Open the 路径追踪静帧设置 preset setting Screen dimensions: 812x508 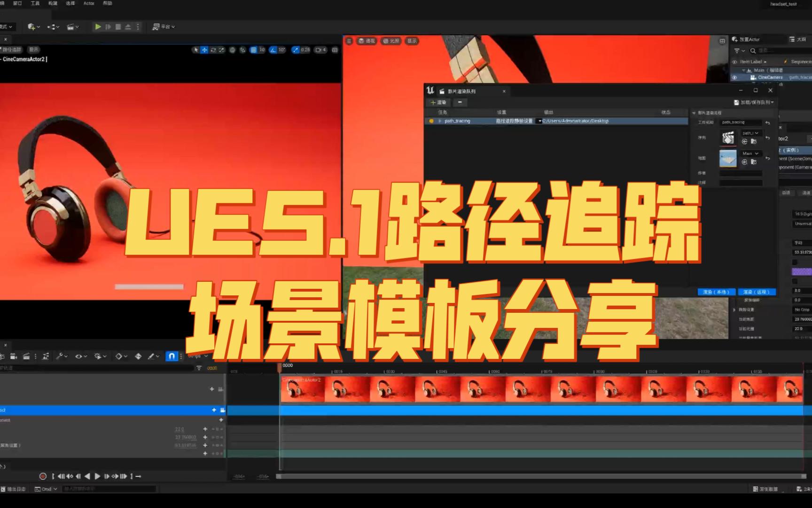pos(515,121)
